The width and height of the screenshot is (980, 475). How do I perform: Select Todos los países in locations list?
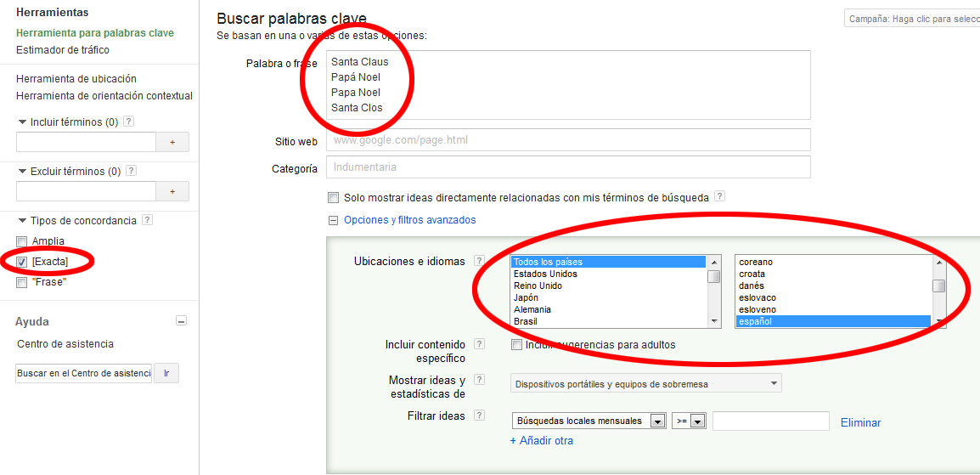coord(608,262)
